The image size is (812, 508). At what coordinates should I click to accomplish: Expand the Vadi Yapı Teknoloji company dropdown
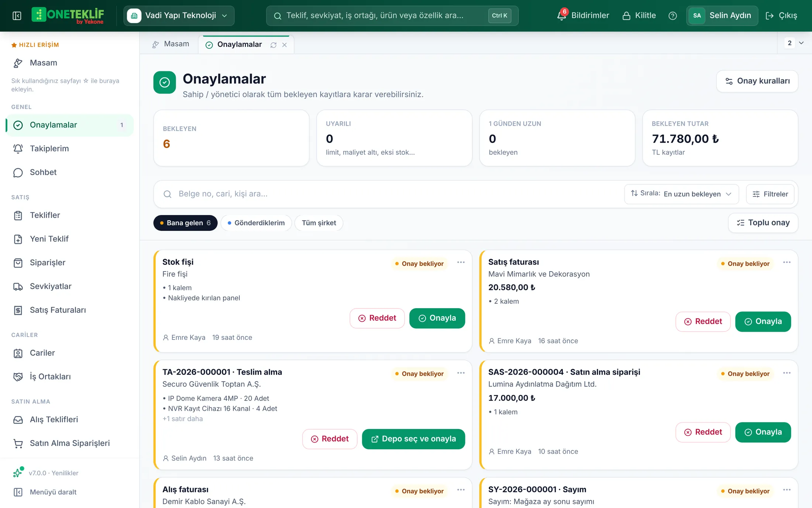point(179,16)
